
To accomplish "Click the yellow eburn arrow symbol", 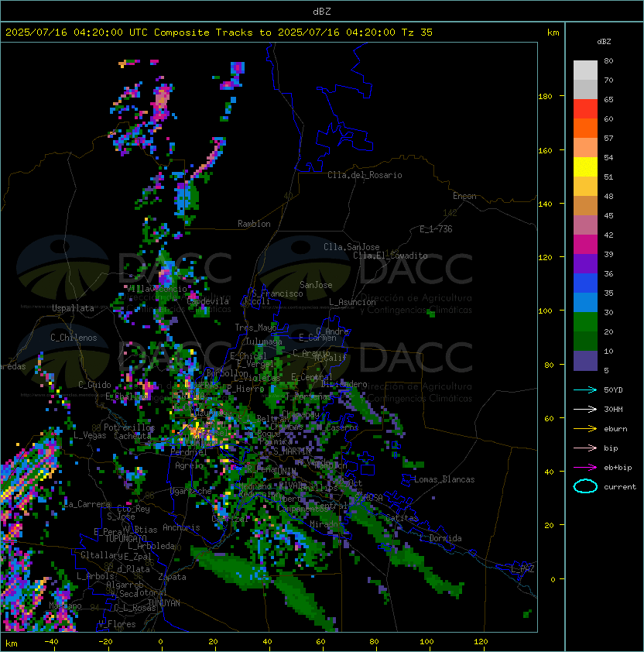I will tap(585, 429).
